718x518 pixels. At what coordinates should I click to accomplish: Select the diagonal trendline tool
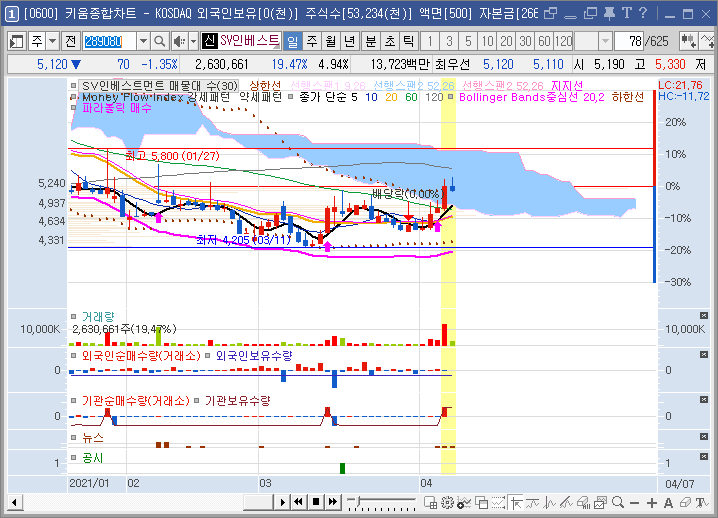coord(566,502)
